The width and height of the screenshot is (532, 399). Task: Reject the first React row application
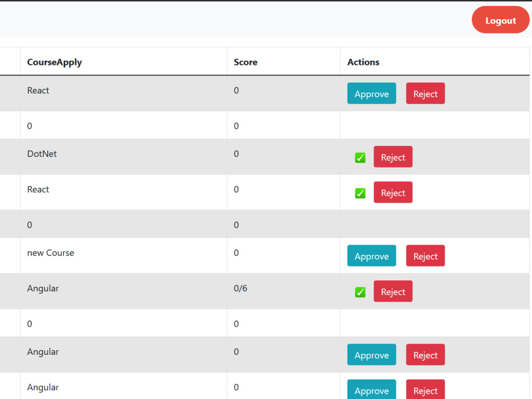(426, 93)
